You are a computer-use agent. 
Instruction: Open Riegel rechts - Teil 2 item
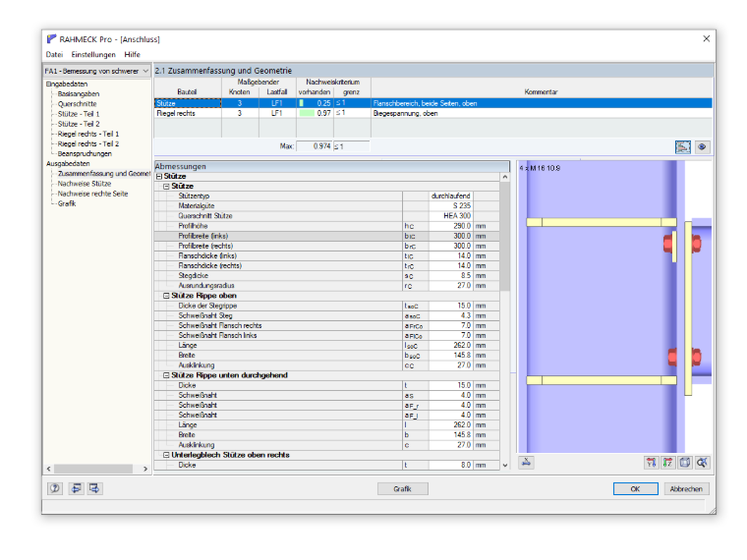pos(88,143)
